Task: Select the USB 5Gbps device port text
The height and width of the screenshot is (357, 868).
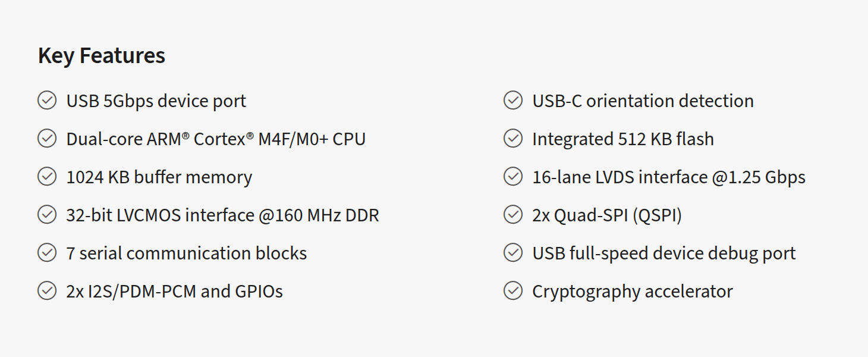Action: 156,101
